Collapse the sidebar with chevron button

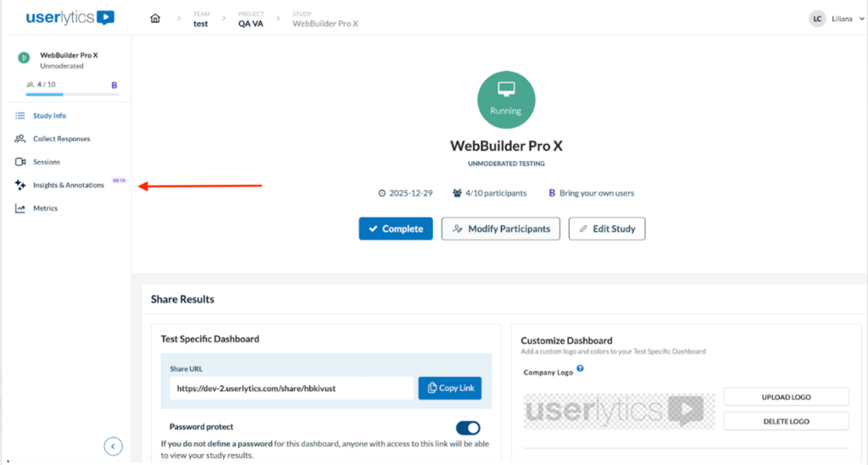[114, 446]
